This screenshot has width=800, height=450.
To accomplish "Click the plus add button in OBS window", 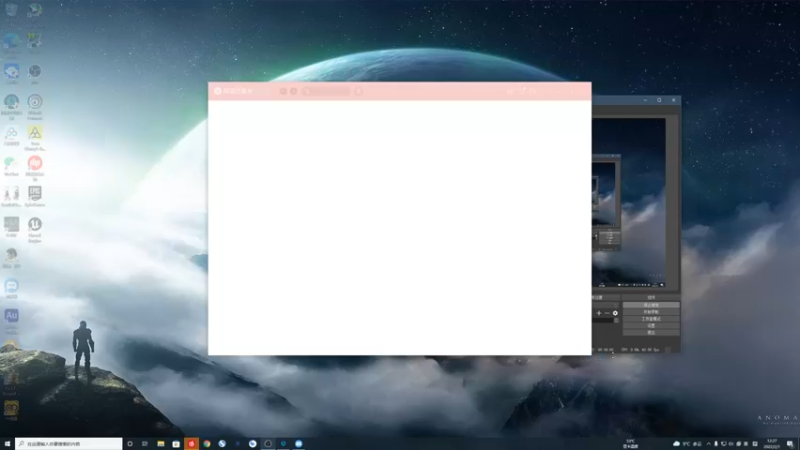I will [598, 313].
